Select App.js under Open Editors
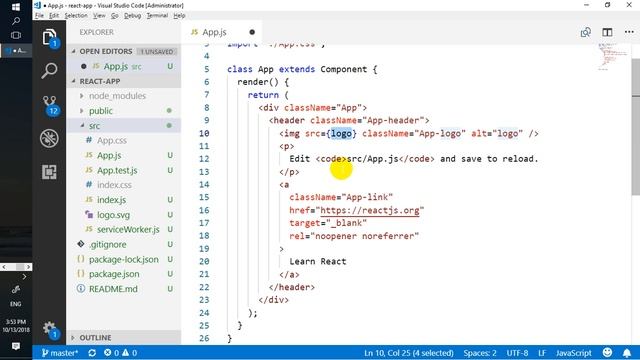This screenshot has height=360, width=640. (124, 66)
